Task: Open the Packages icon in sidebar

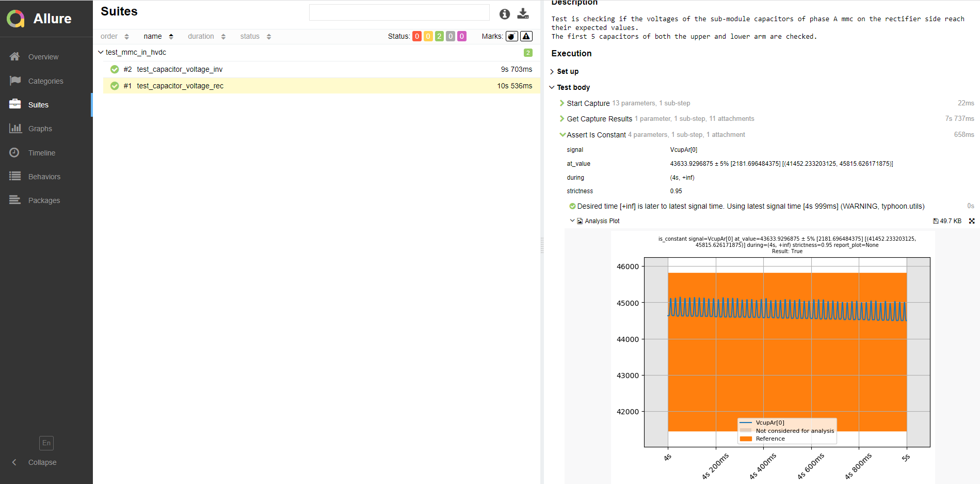Action: (15, 200)
